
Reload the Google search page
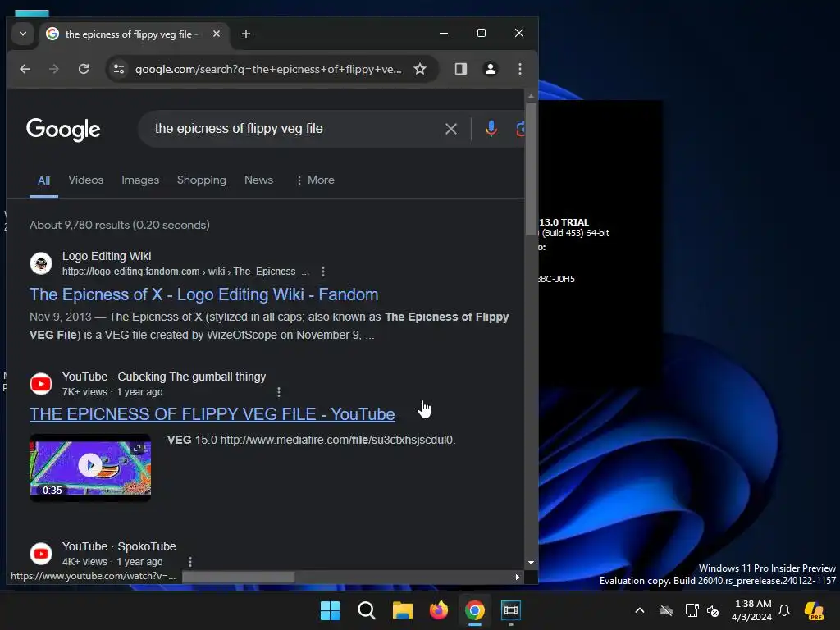[x=84, y=69]
